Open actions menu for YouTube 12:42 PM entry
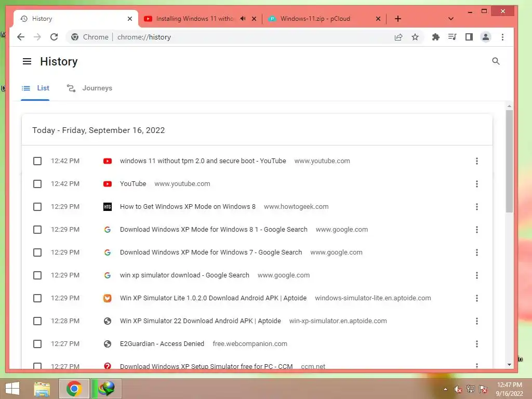 point(477,184)
